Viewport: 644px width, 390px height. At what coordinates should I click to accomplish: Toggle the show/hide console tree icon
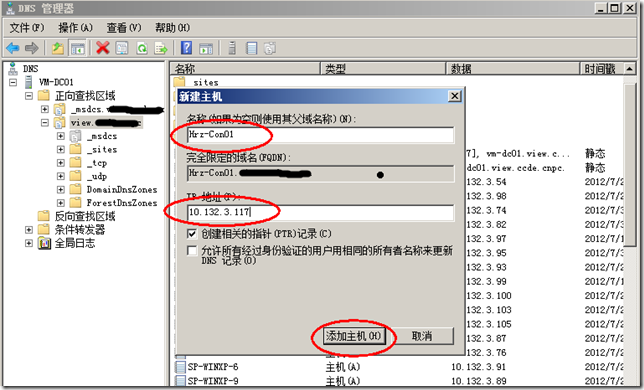coord(77,48)
